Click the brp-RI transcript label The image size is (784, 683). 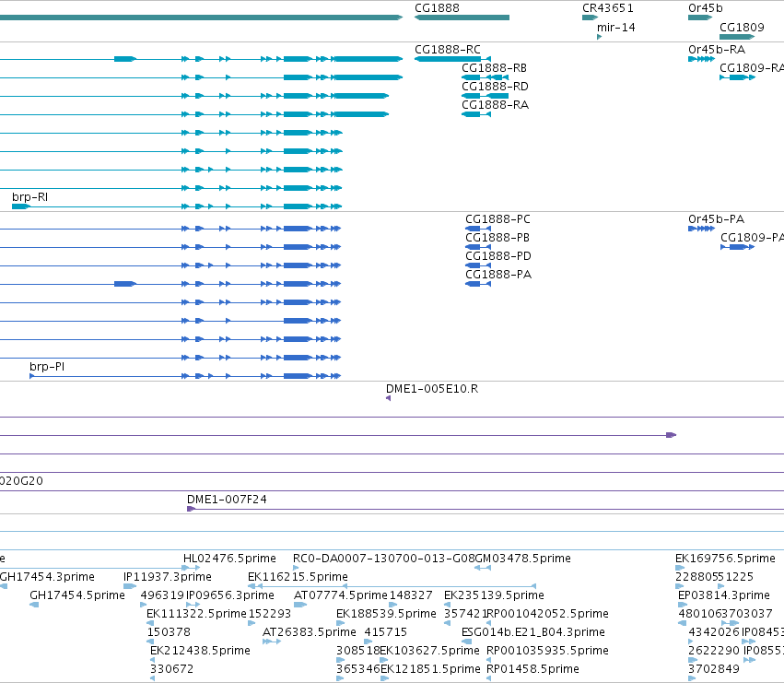[30, 197]
